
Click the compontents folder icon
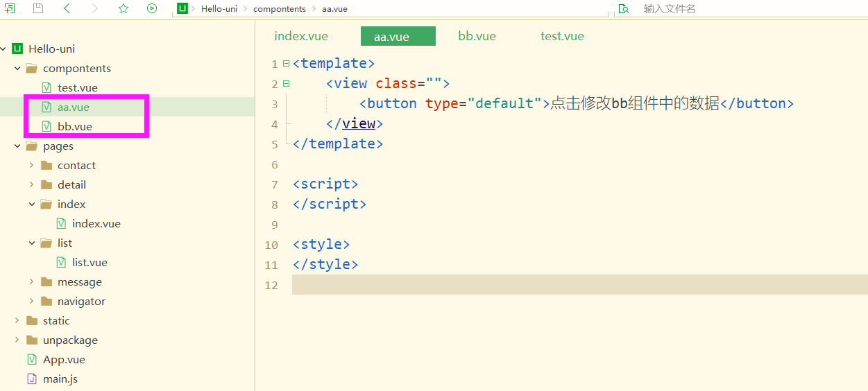click(31, 68)
